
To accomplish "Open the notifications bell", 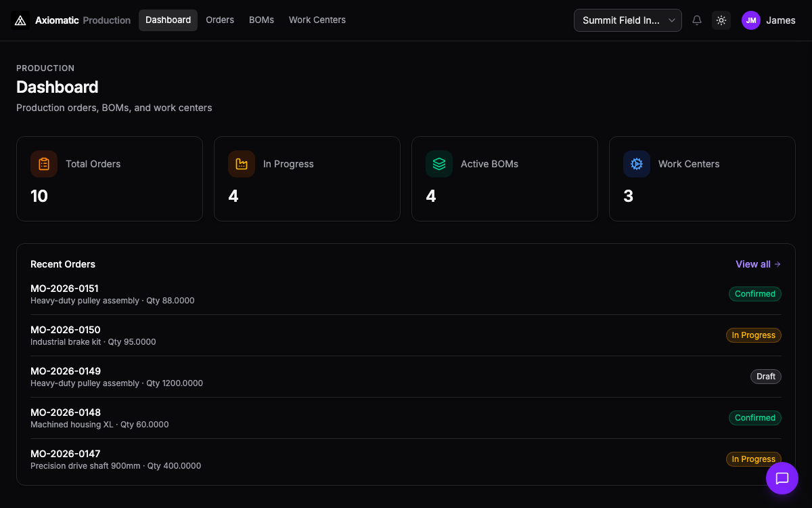I will (697, 20).
